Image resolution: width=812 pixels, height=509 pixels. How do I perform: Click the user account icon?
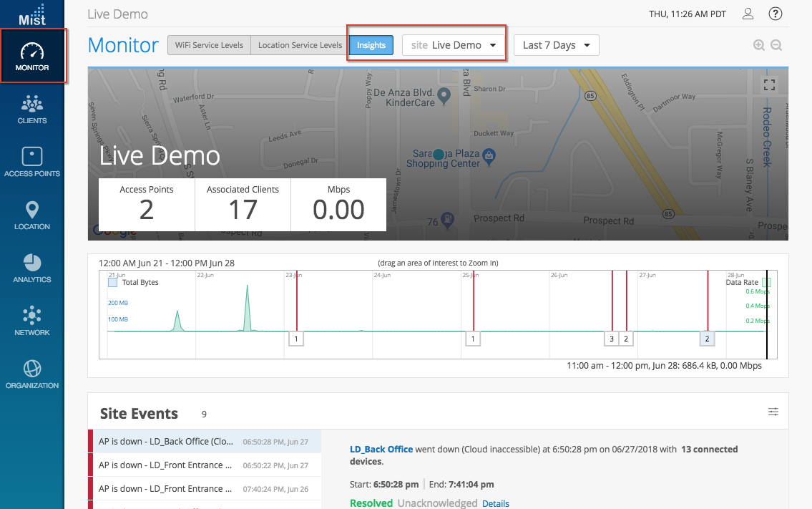point(748,14)
